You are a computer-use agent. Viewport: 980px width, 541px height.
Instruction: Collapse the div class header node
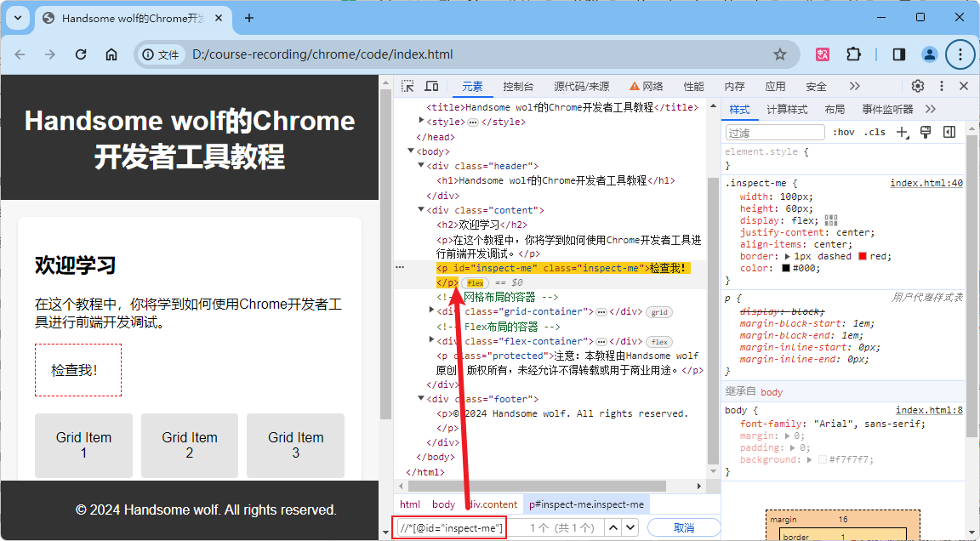tap(421, 165)
